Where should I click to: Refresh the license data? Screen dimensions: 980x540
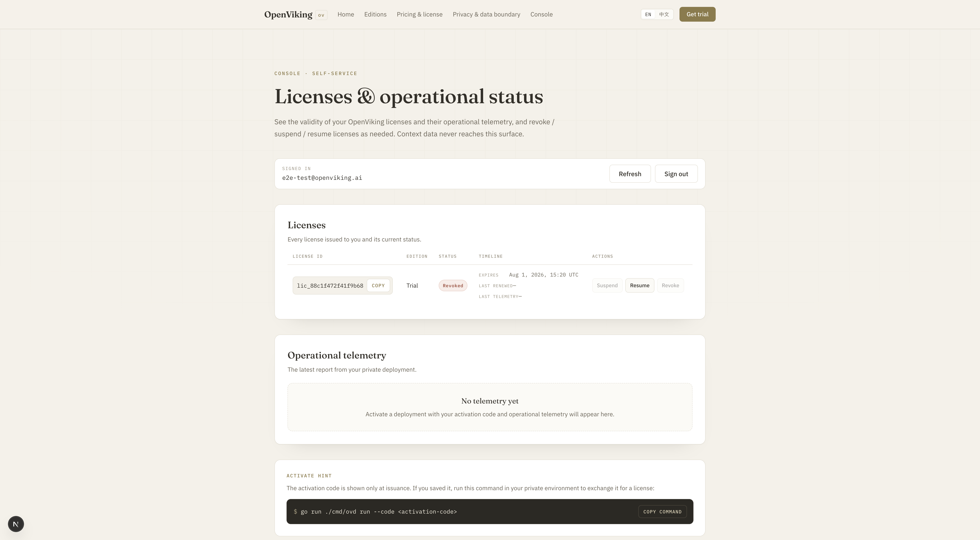click(x=630, y=174)
